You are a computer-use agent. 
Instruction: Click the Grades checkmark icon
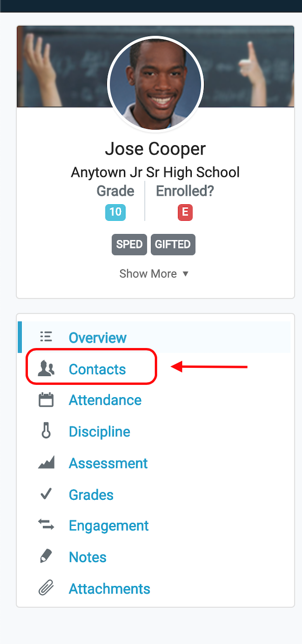[46, 495]
